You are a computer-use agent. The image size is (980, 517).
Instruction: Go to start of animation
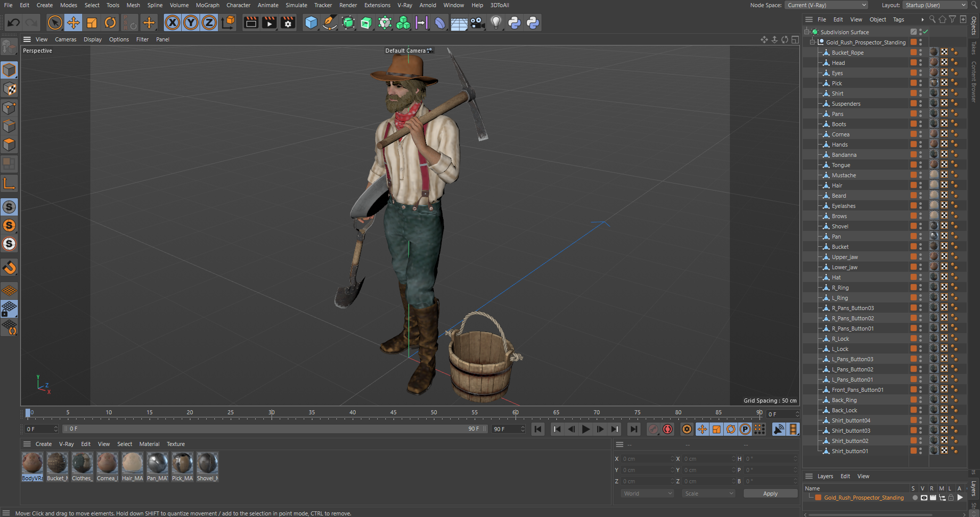click(538, 429)
